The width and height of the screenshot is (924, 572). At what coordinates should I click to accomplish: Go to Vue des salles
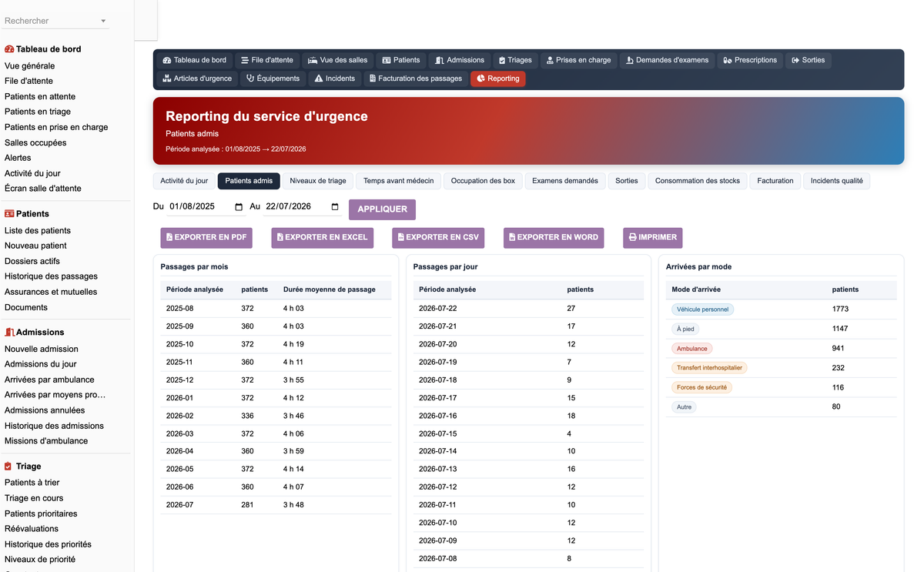(337, 60)
